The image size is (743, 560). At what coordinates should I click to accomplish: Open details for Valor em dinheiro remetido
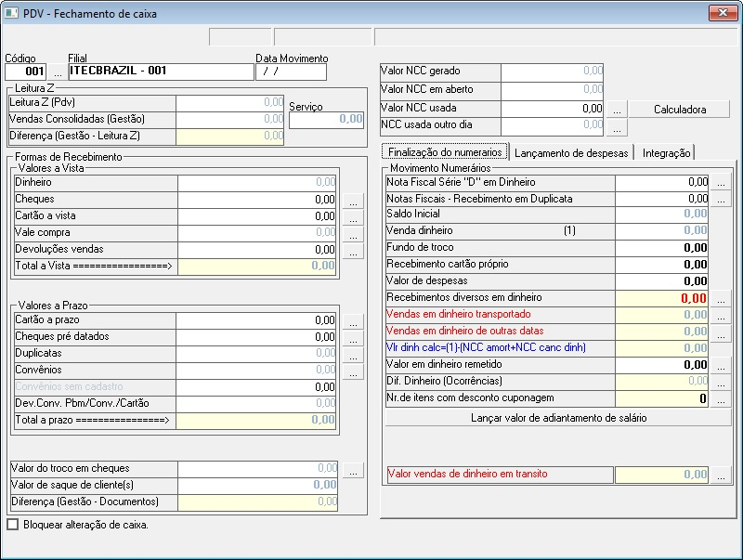(x=721, y=365)
